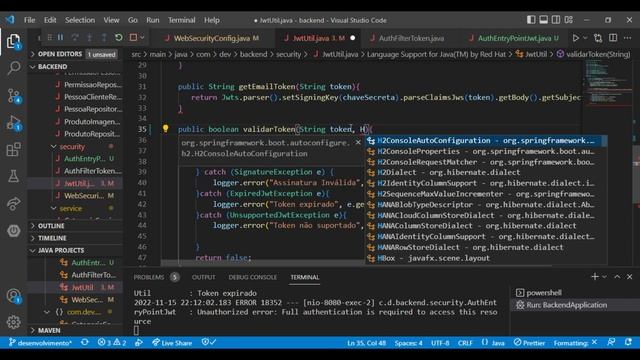This screenshot has height=360, width=640.
Task: Switch to AuthFilterToken.java tab
Action: point(411,38)
